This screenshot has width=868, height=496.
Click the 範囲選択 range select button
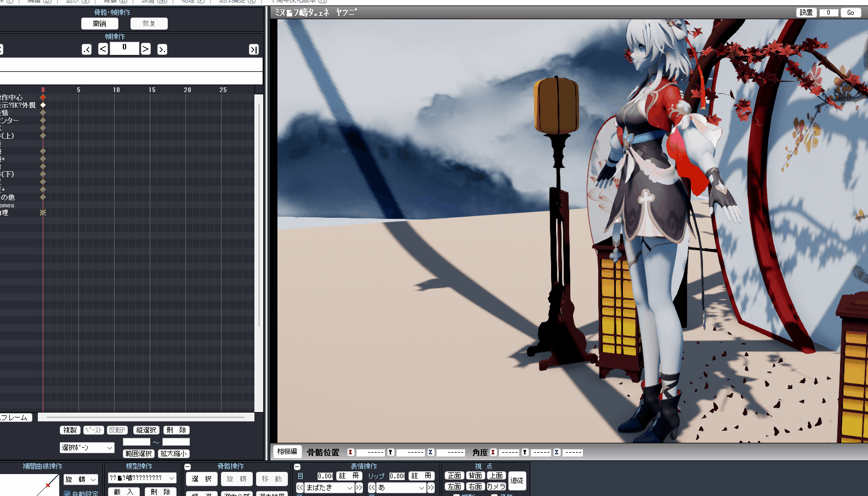coord(139,454)
